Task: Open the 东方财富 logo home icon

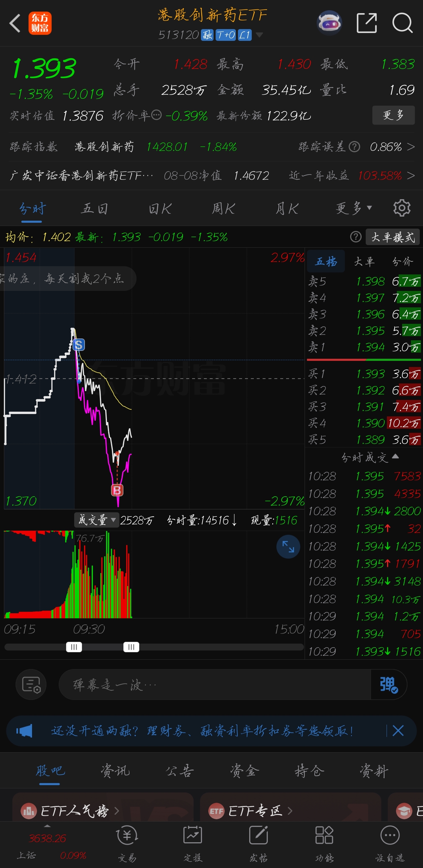Action: pos(40,23)
